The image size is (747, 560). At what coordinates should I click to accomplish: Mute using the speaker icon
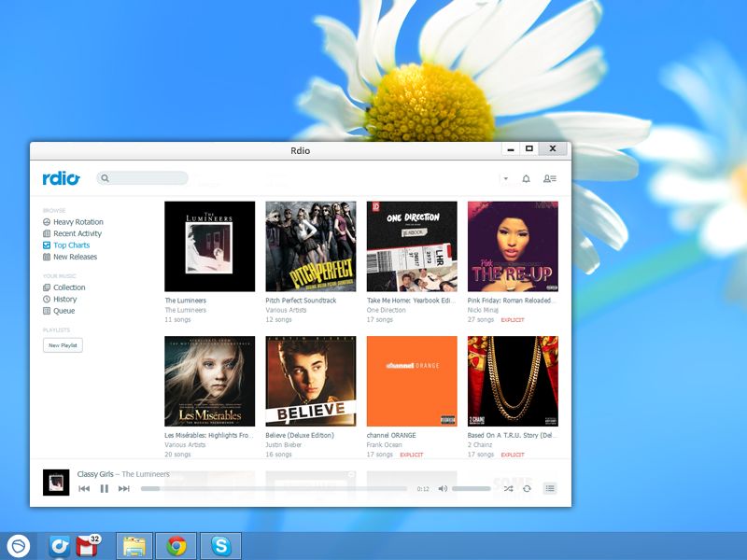point(443,488)
